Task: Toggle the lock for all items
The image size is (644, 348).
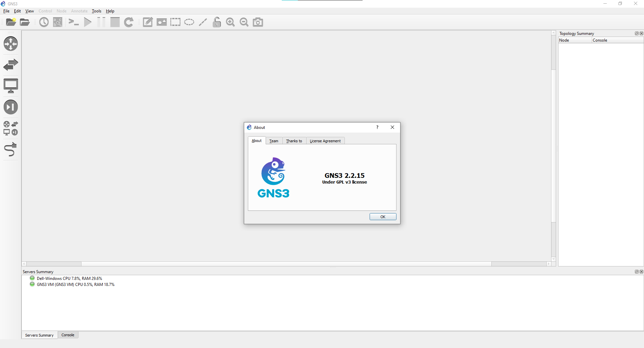Action: point(217,22)
